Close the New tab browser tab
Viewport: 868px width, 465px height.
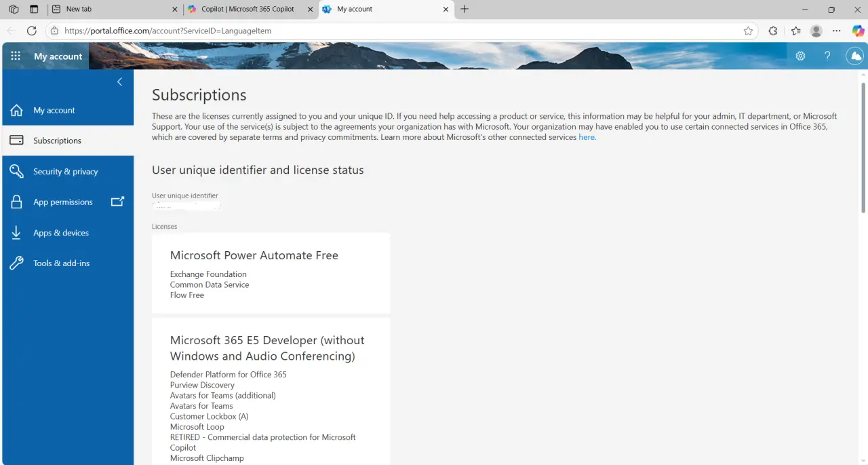[175, 10]
